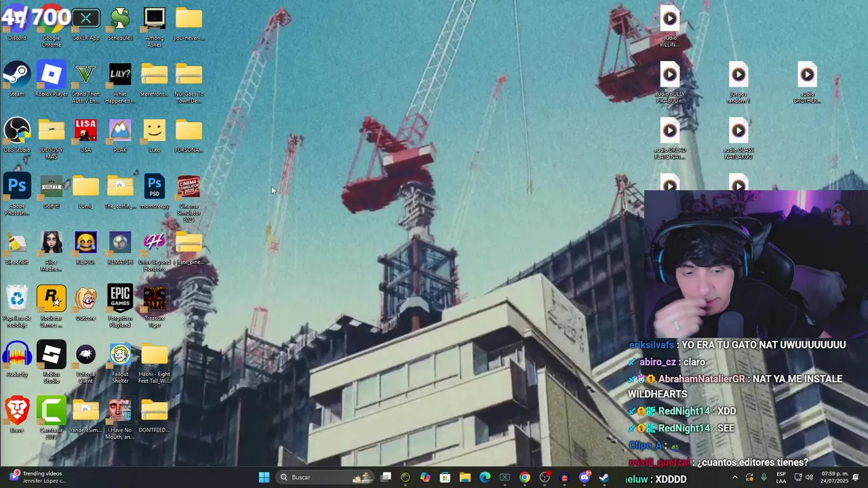The height and width of the screenshot is (488, 868).
Task: Open the Trending videos widget
Action: click(37, 477)
